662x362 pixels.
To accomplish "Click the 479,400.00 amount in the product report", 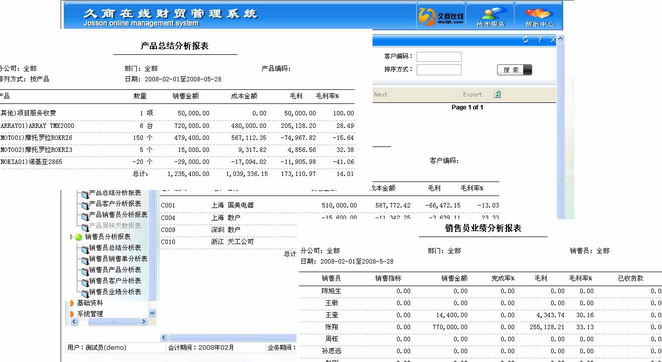I will point(192,138).
